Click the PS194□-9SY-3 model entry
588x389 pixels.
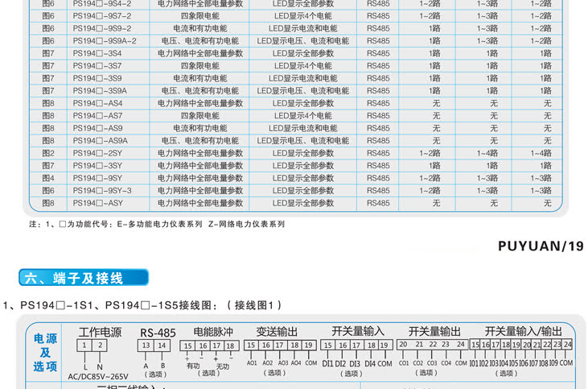pos(102,191)
